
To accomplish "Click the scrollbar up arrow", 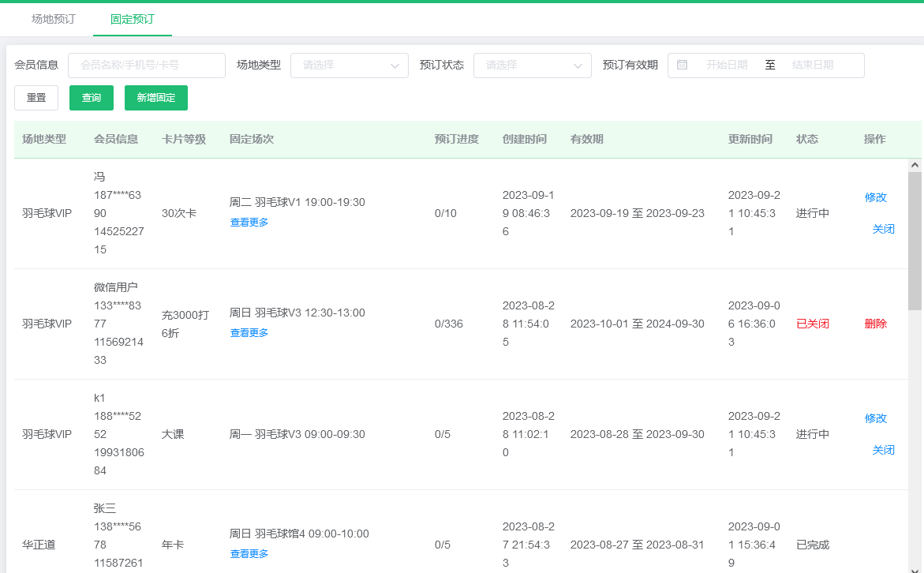I will [915, 166].
